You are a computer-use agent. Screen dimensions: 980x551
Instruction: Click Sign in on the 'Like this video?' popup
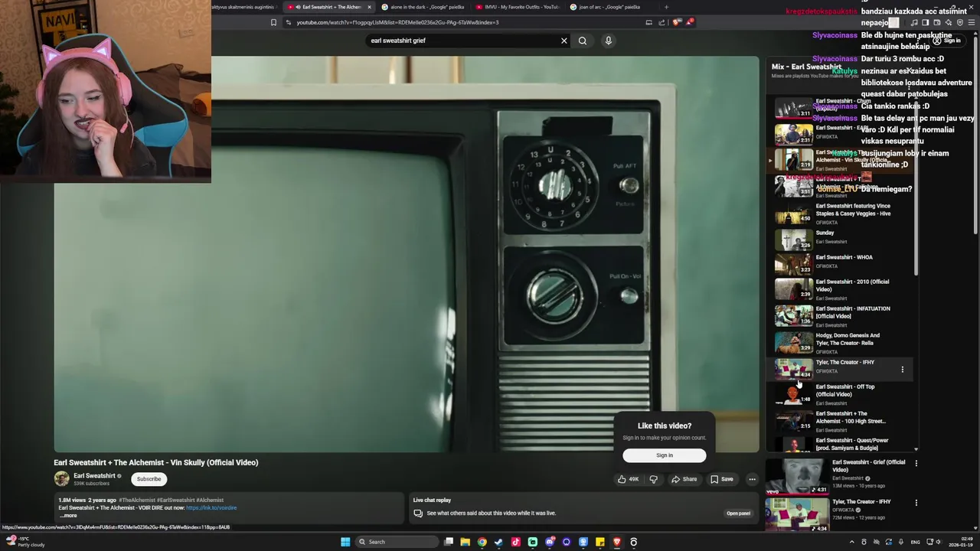[x=665, y=455]
